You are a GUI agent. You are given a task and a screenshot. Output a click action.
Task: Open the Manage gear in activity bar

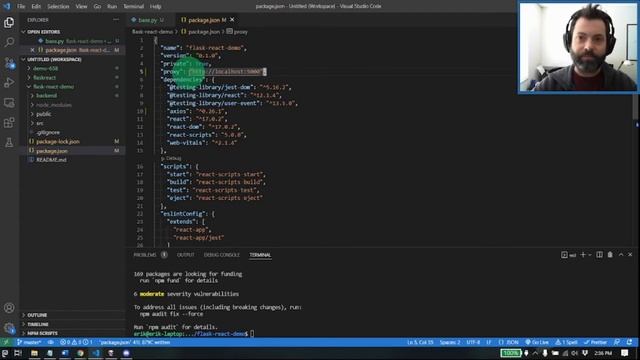click(x=9, y=328)
